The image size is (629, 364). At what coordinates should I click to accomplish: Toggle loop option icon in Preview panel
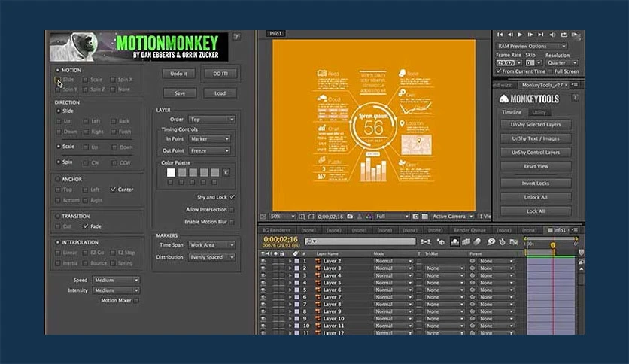[x=564, y=35]
